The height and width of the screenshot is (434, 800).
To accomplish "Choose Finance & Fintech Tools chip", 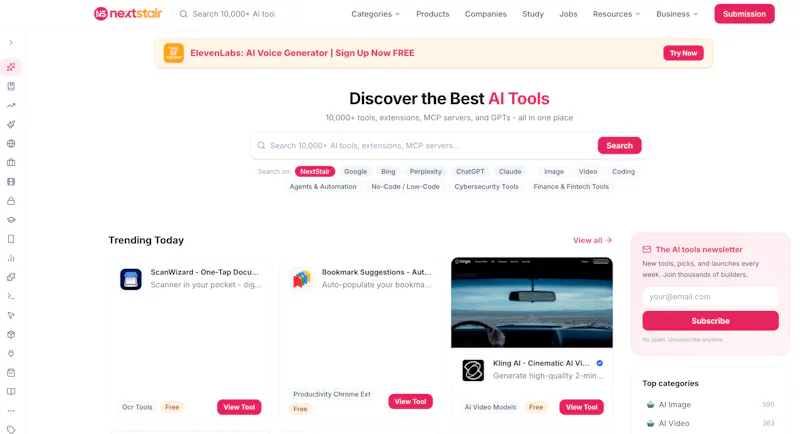I will pos(571,187).
